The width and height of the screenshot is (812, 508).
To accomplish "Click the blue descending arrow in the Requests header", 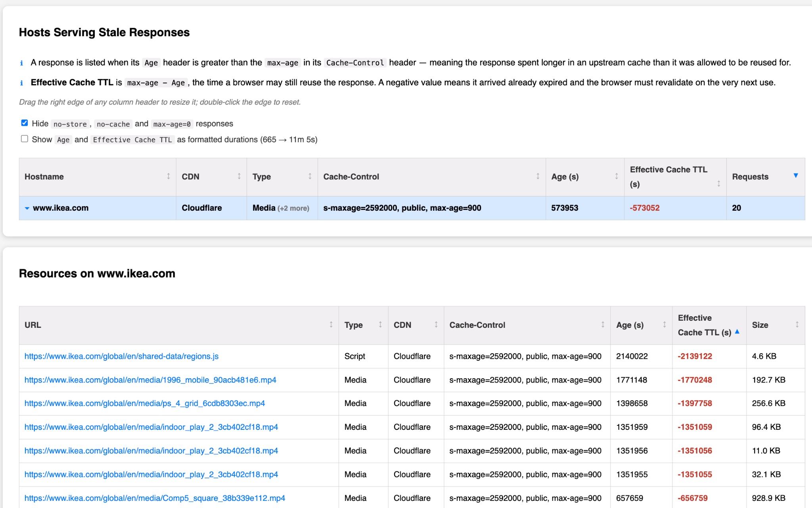I will tap(796, 175).
